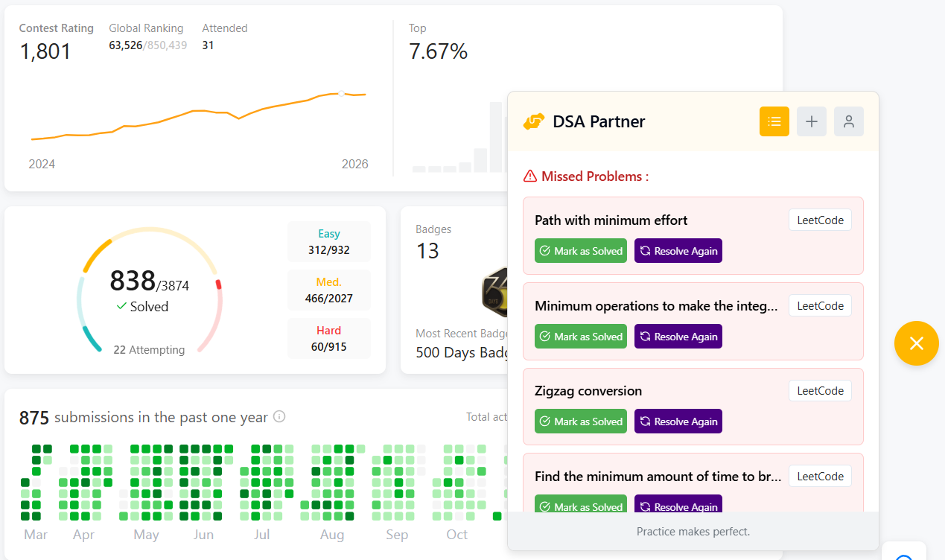Select the Med. 466/2027 difficulty card
Screen dimensions: 945x560
coord(329,290)
